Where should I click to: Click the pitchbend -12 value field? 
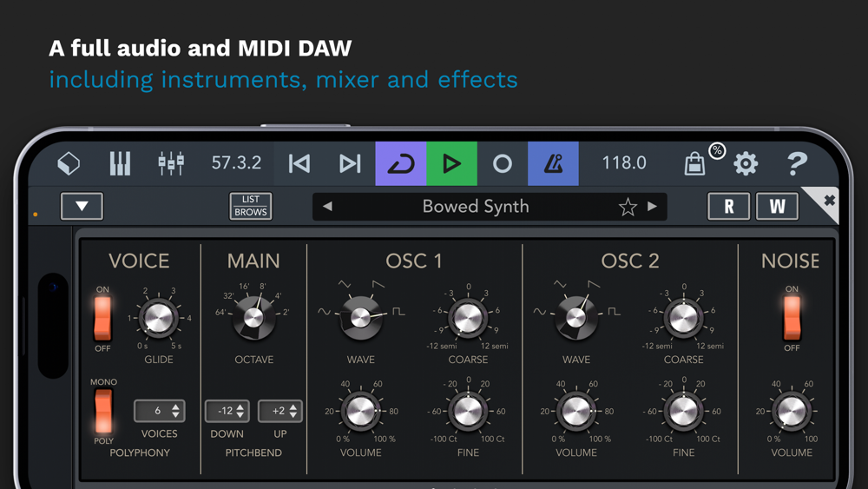(227, 411)
